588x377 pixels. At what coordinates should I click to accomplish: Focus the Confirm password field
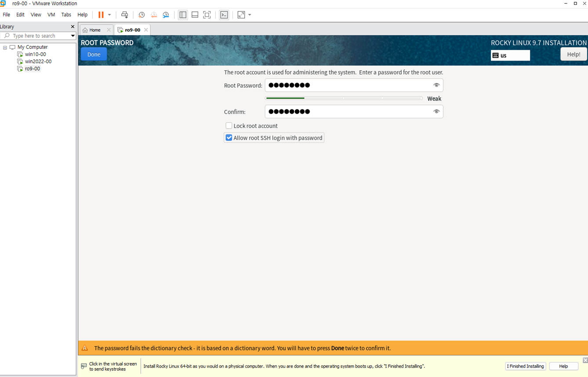pos(354,112)
